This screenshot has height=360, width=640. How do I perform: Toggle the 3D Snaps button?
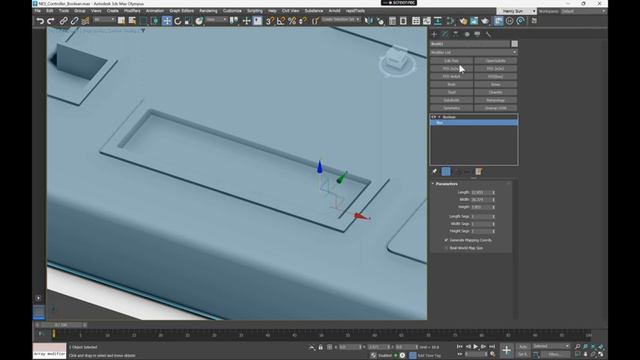(x=270, y=21)
